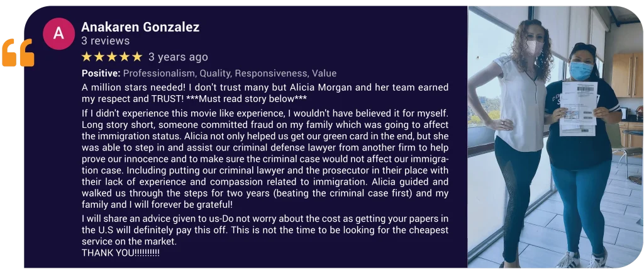Click the paragraph starting "If I didn't experience"
The image size is (644, 274).
pos(265,159)
